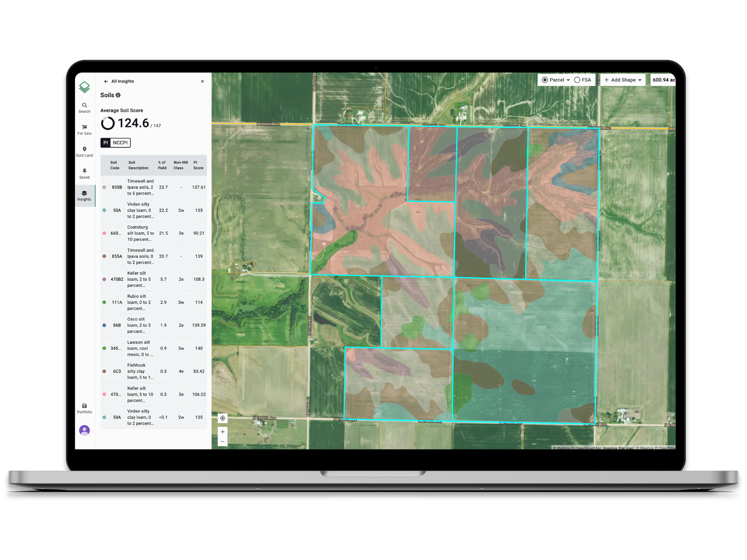747x560 pixels.
Task: Zoom out on the map
Action: coord(223,442)
